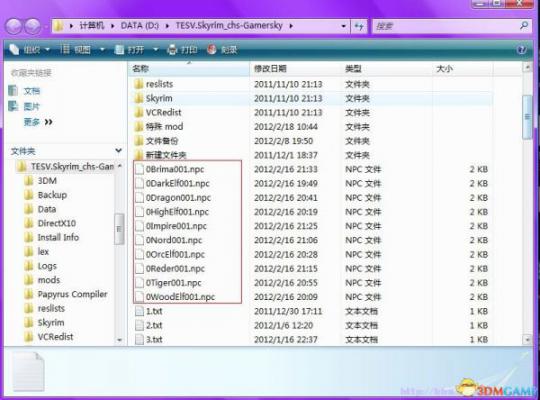Select 0Brima001.npc file icon
Image resolution: width=540 pixels, height=400 pixels.
(x=139, y=169)
